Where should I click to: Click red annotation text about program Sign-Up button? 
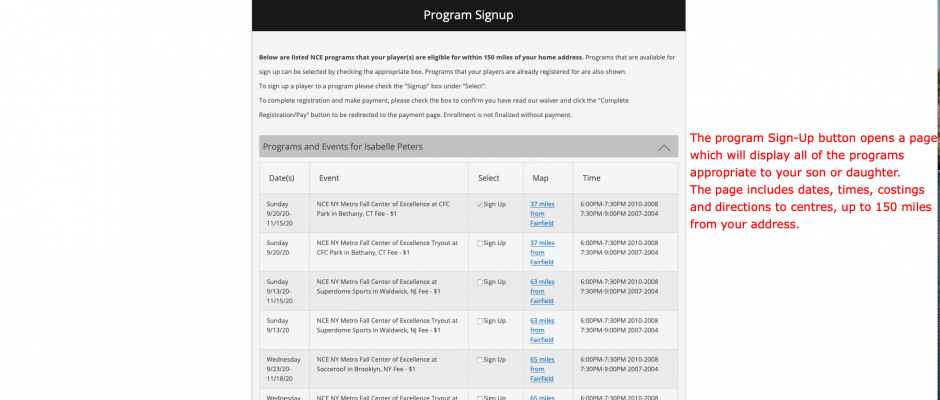(x=814, y=182)
